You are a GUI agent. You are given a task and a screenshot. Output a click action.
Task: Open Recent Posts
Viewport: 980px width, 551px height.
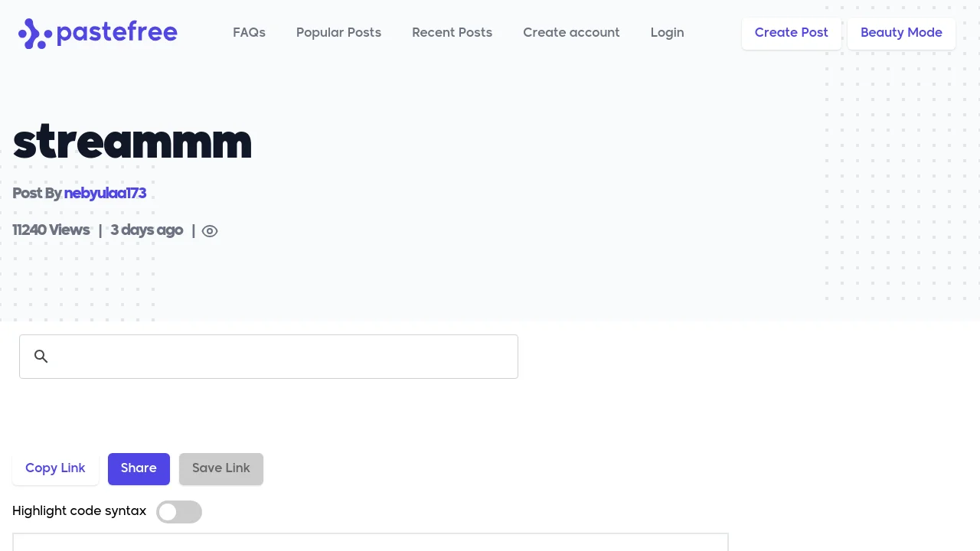(x=452, y=33)
